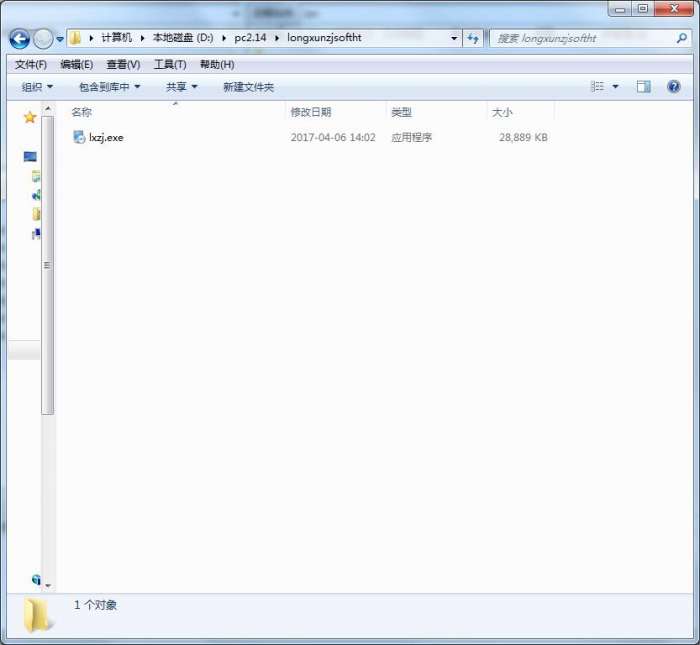
Task: Expand the address bar history dropdown
Action: click(453, 38)
